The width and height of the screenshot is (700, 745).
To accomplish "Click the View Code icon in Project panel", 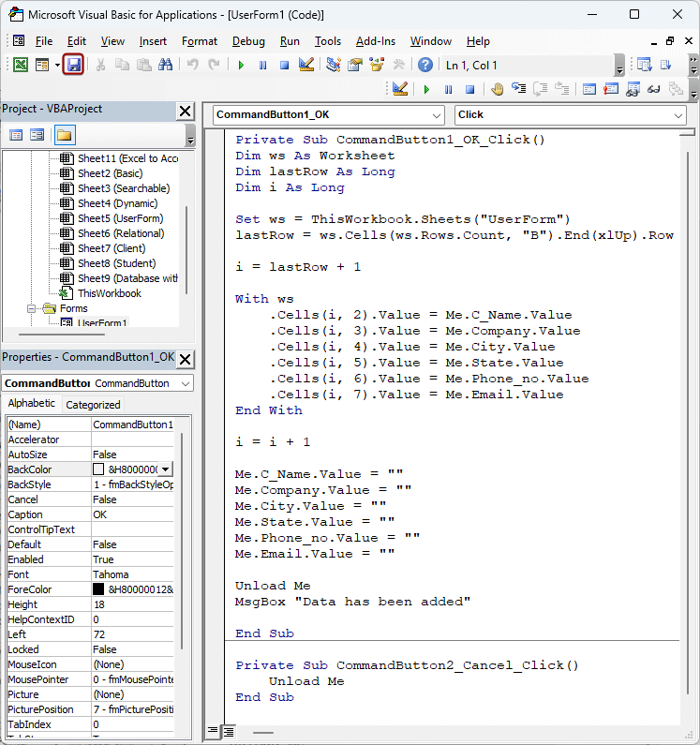I will click(17, 135).
